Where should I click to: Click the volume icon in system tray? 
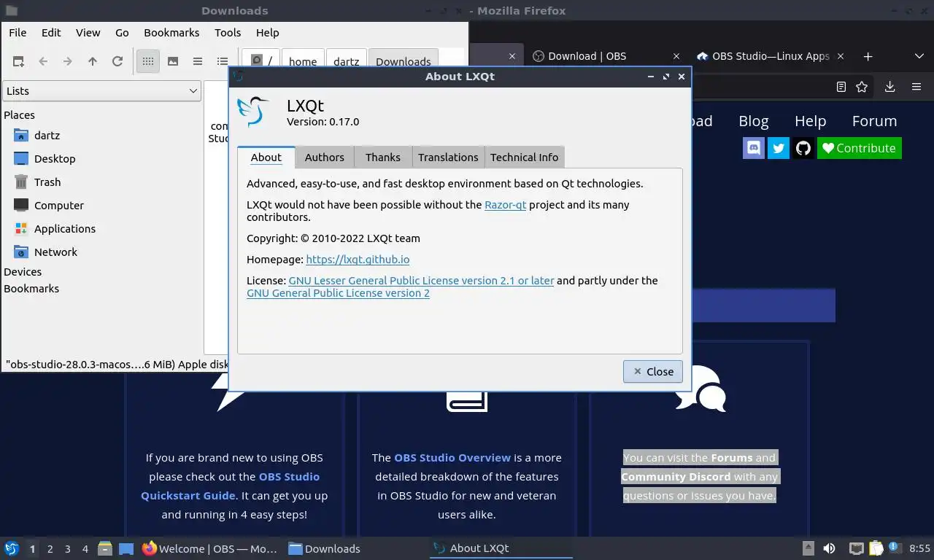click(829, 548)
